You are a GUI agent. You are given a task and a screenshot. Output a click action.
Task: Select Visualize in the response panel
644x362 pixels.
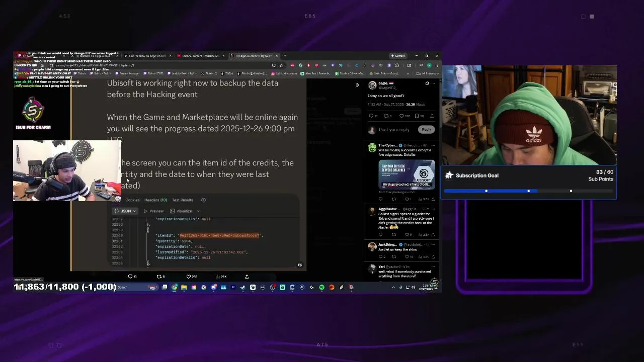(181, 211)
